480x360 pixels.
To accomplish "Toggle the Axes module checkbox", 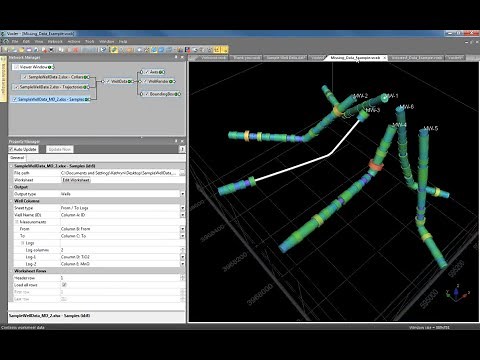I will coord(147,72).
